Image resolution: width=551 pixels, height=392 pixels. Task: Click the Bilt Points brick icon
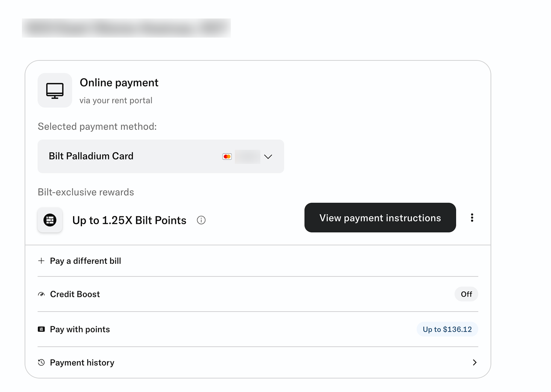coord(50,220)
